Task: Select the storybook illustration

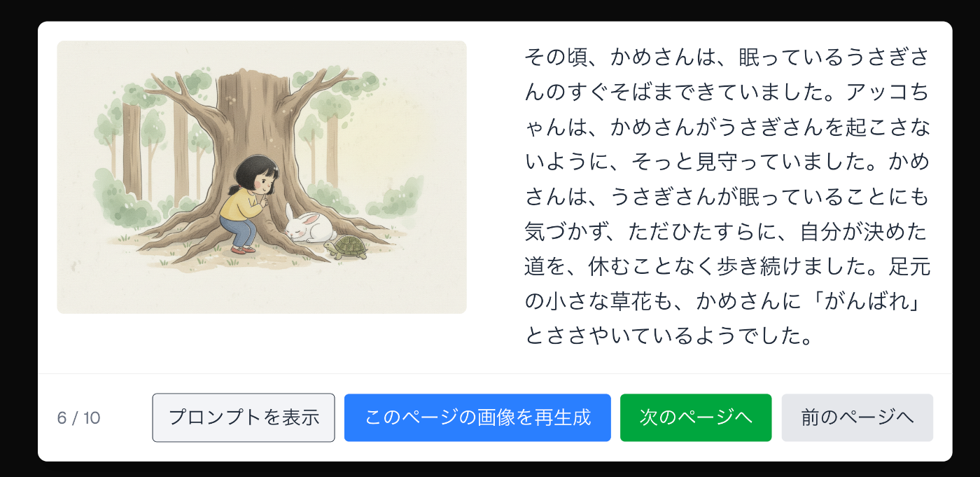Action: [x=262, y=177]
